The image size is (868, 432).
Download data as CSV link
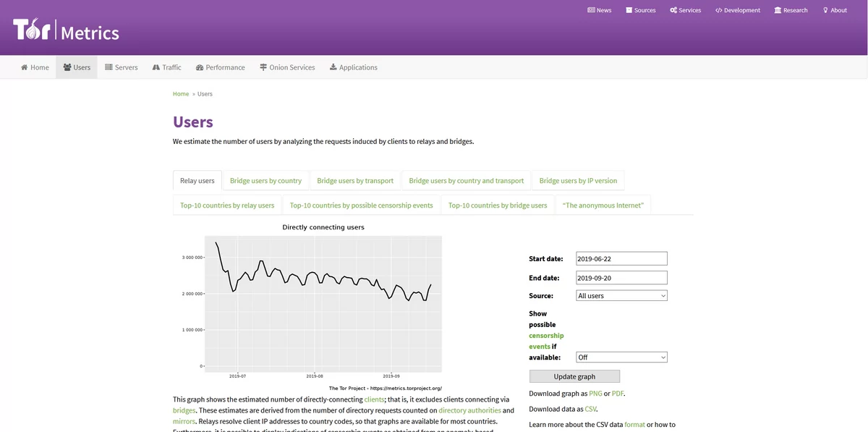[590, 409]
